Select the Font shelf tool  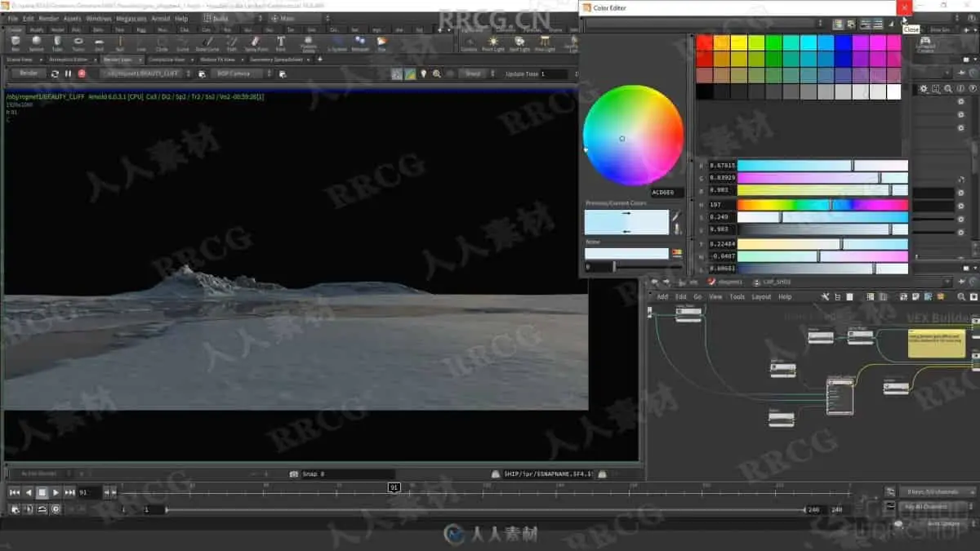[281, 42]
